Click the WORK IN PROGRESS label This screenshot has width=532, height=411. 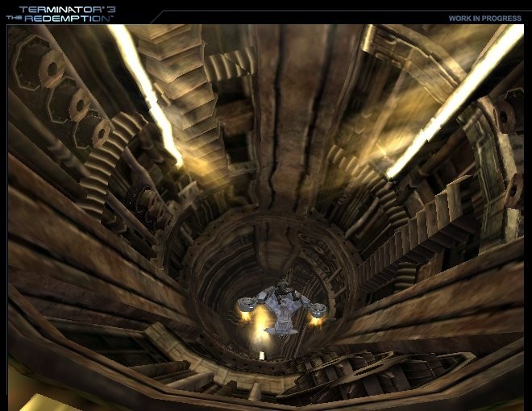(484, 18)
